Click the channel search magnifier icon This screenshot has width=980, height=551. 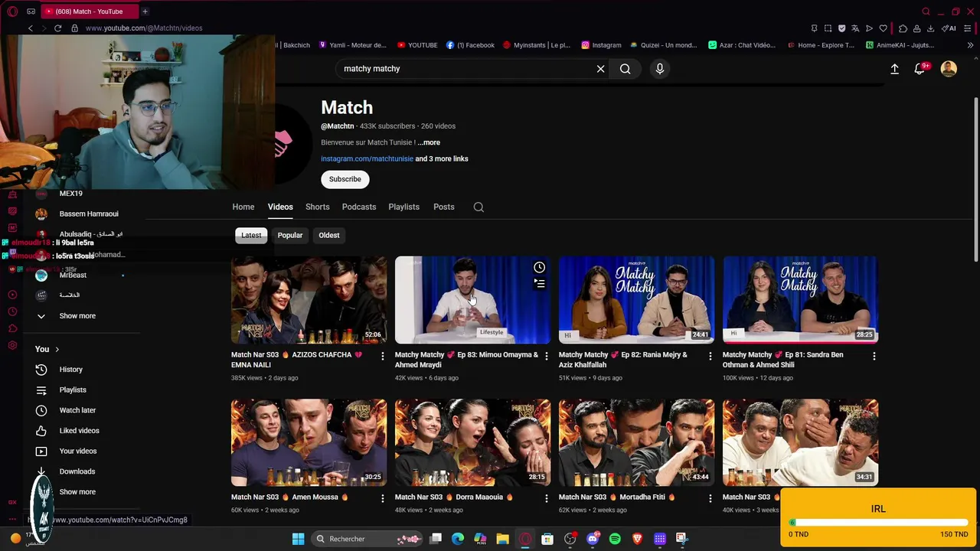pyautogui.click(x=479, y=207)
